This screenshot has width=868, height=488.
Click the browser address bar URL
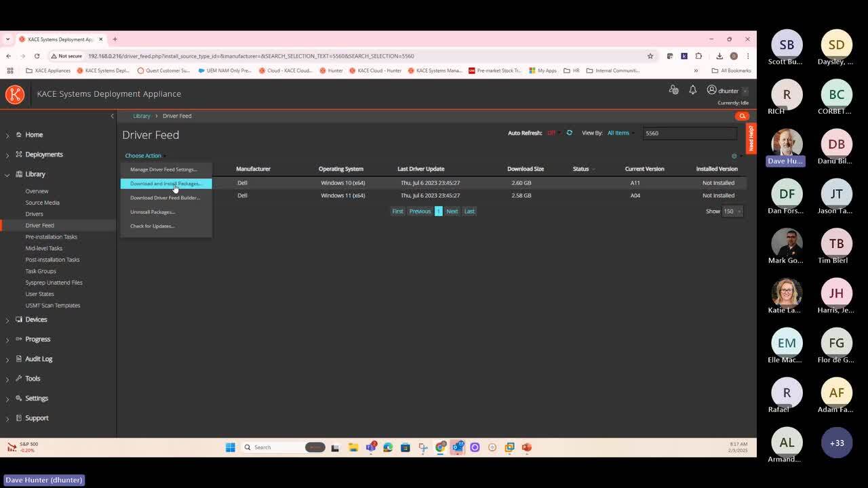(x=251, y=56)
